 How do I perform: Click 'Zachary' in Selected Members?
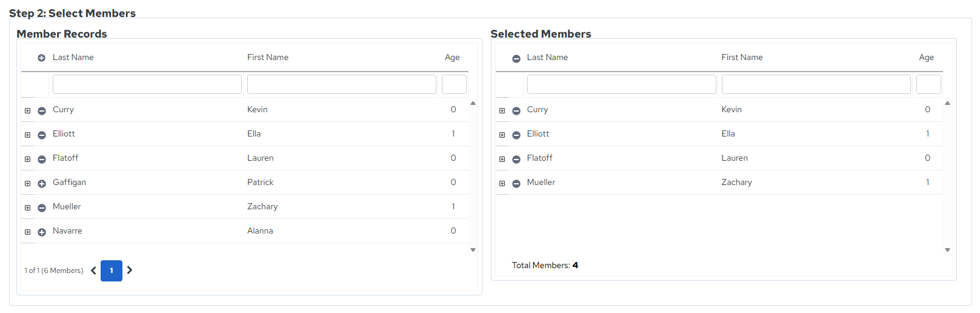(736, 183)
